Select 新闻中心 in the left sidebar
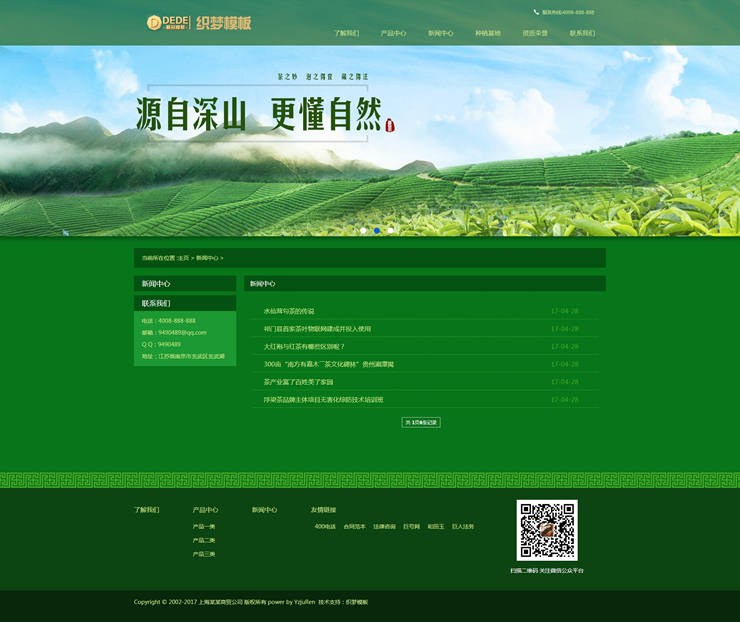740x622 pixels. (156, 284)
